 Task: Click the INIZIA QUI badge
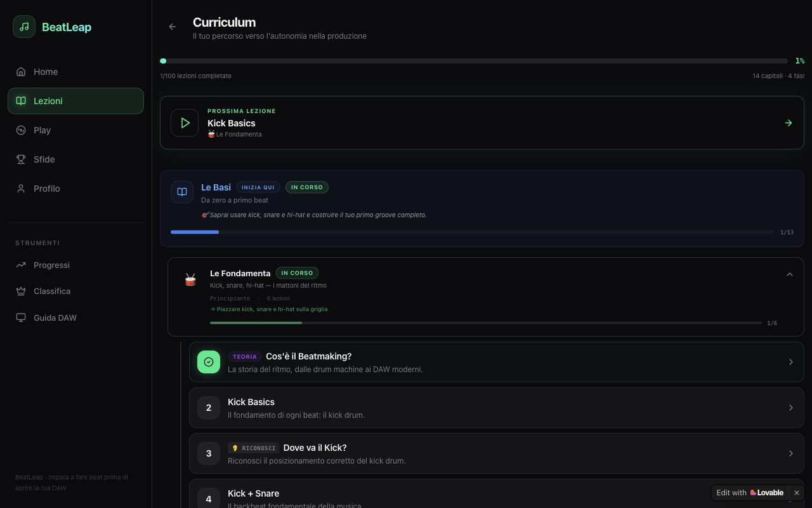[x=258, y=187]
